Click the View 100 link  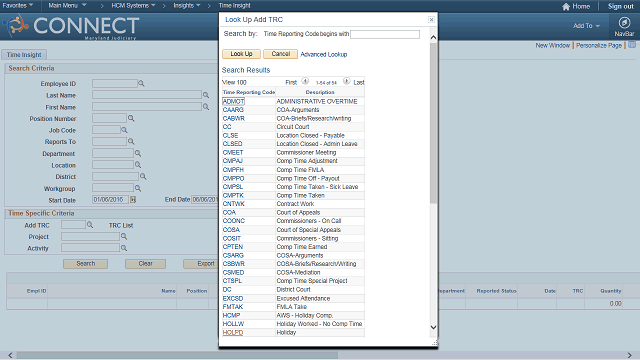234,82
